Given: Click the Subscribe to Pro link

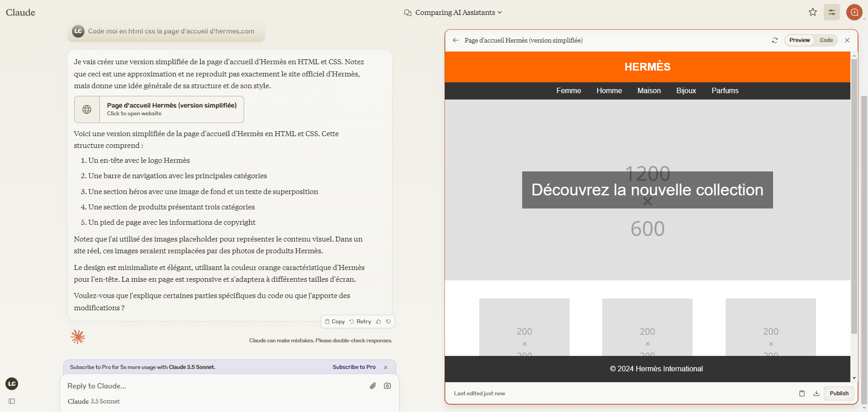Looking at the screenshot, I should coord(354,367).
